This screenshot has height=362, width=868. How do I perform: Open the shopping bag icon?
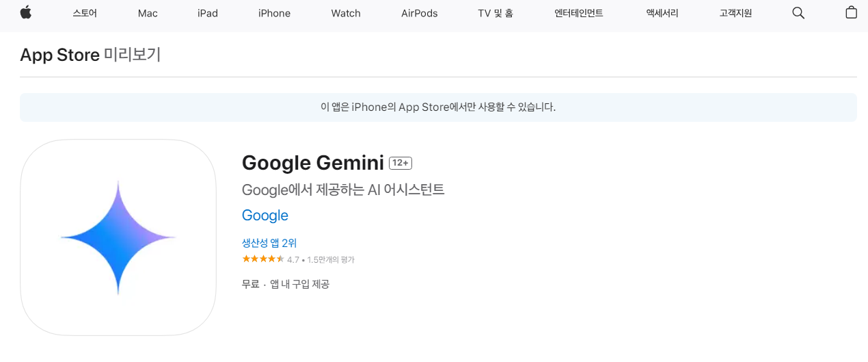pyautogui.click(x=851, y=12)
